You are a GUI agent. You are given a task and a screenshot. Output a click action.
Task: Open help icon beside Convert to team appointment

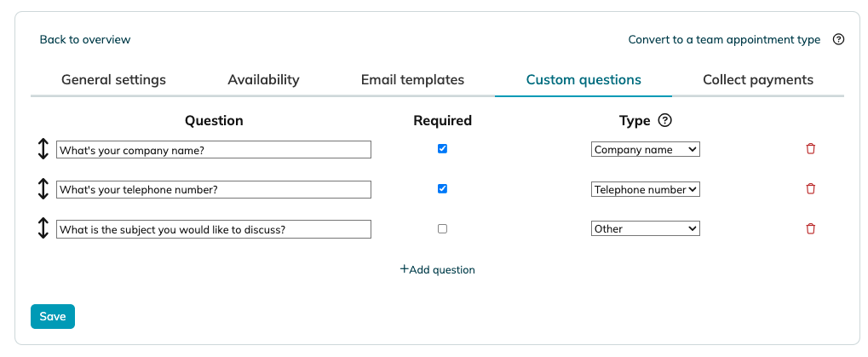coord(839,39)
